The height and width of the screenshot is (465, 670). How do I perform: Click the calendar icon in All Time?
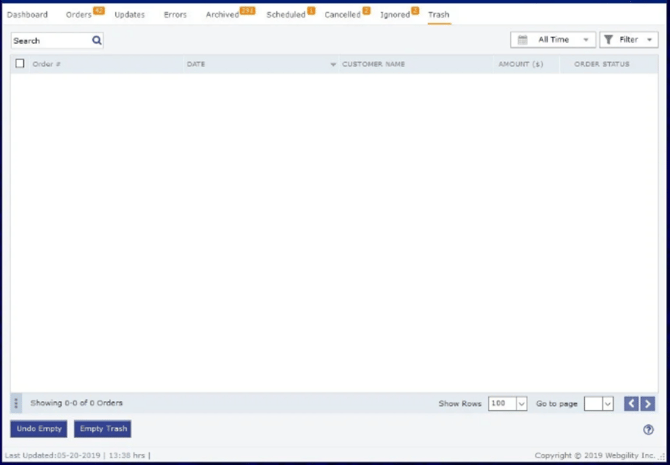coord(522,40)
